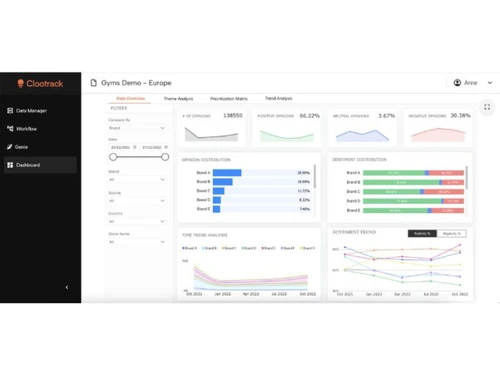This screenshot has height=375, width=500.
Task: Click the right handle of date range slider
Action: coord(165,157)
